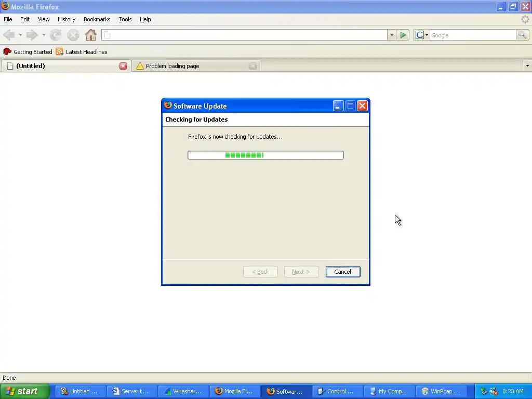Image resolution: width=532 pixels, height=399 pixels.
Task: Open the Latest Headlines feed bookmark
Action: 82,52
